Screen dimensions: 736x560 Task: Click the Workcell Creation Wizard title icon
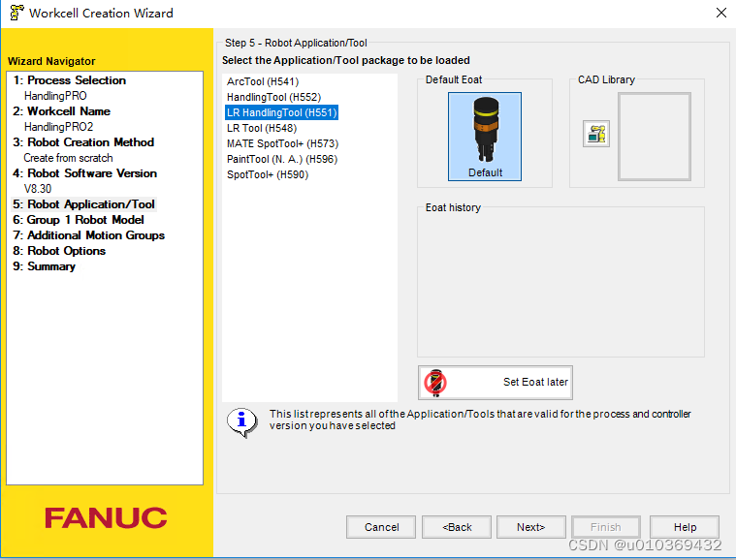(x=16, y=13)
